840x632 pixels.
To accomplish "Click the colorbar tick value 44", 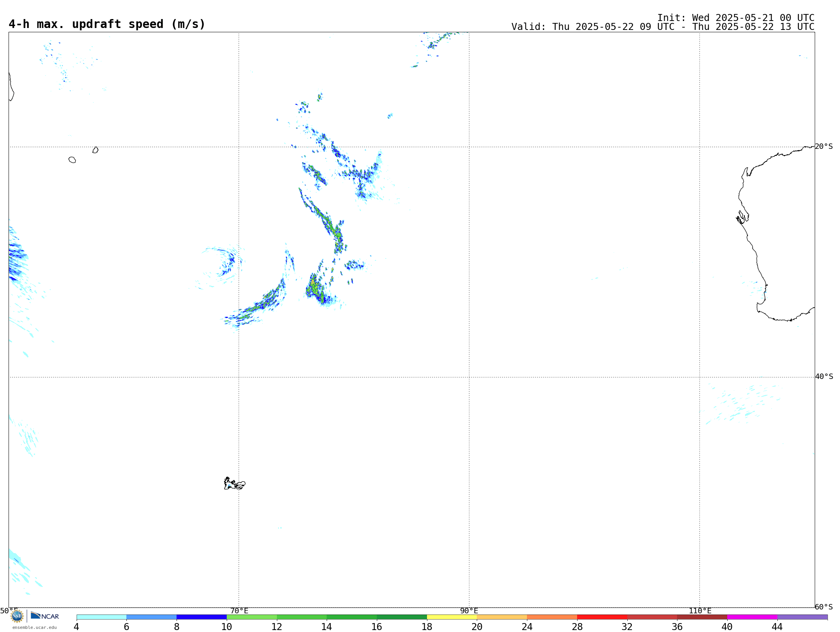I will (x=777, y=627).
